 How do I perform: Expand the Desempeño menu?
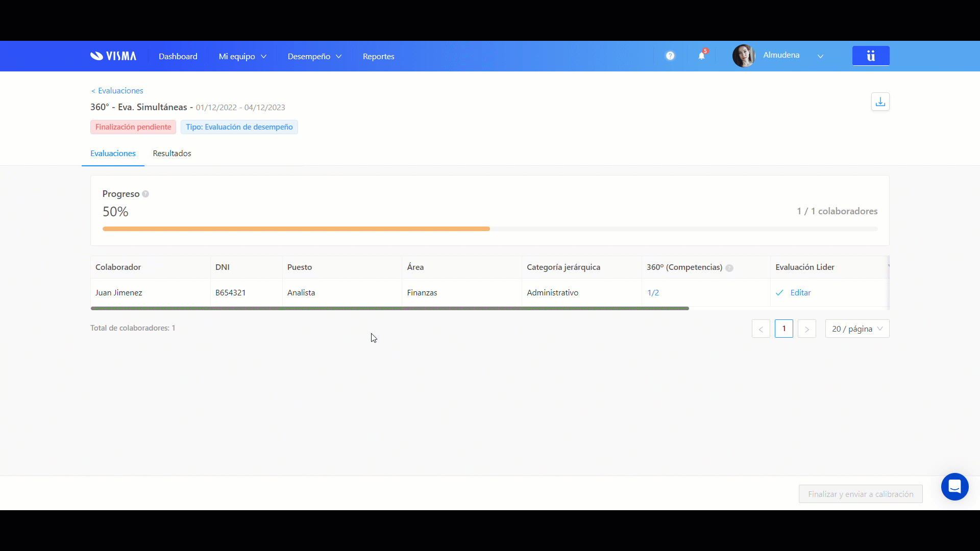(x=314, y=56)
